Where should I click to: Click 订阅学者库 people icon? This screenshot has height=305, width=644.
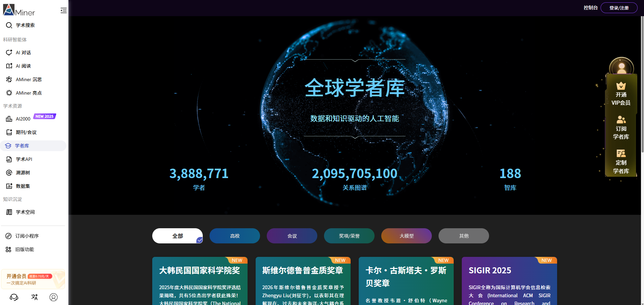[x=621, y=120]
